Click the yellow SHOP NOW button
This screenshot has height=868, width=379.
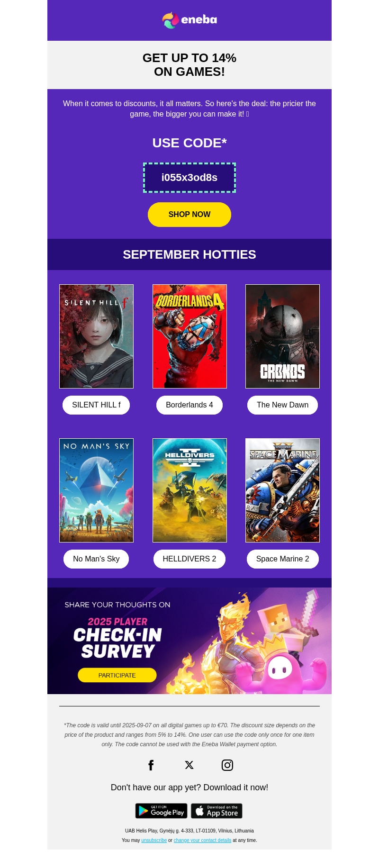(x=189, y=215)
